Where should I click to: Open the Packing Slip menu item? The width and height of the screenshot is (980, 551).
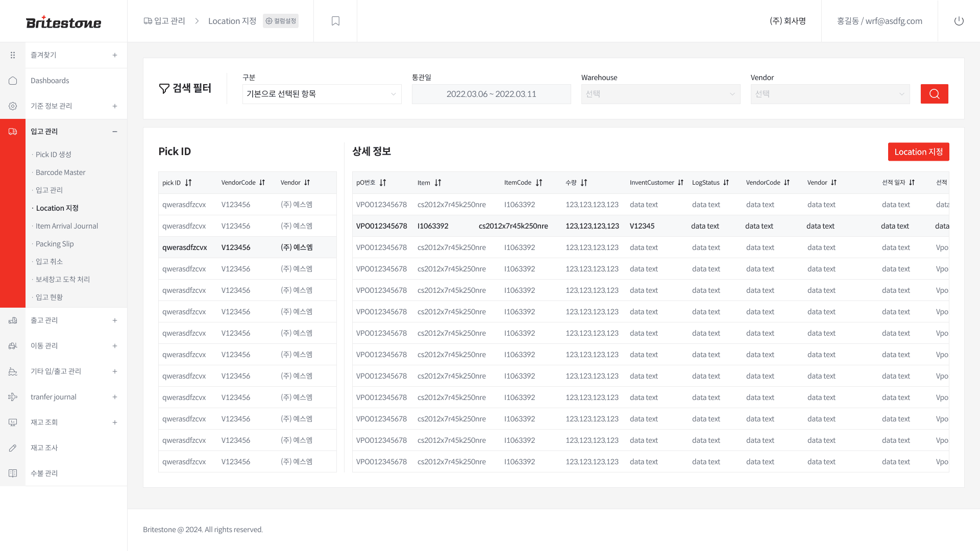(55, 244)
